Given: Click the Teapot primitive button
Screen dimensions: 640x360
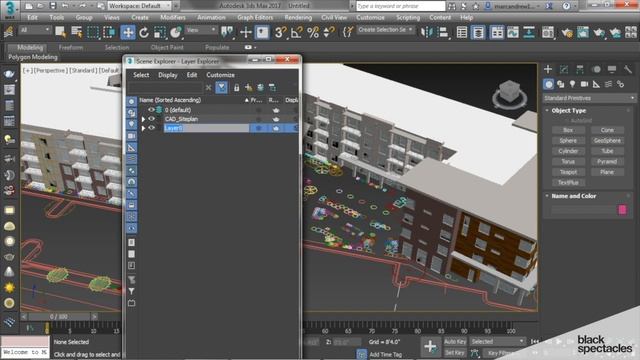Looking at the screenshot, I should pos(568,172).
